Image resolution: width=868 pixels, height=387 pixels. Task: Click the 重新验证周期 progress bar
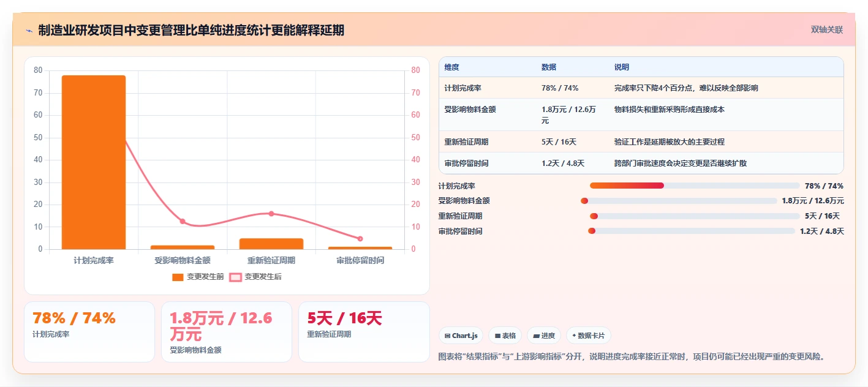pos(695,216)
